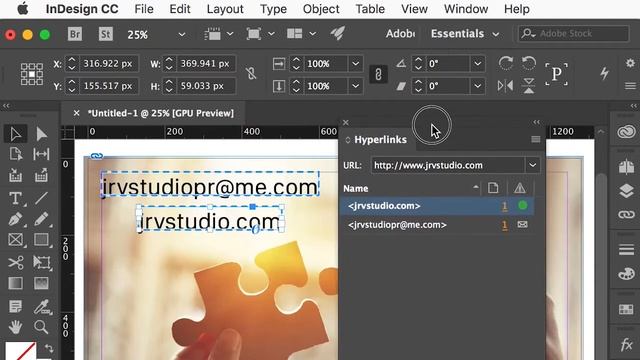This screenshot has width=640, height=360.
Task: Select the Line tool
Action: [x=41, y=198]
